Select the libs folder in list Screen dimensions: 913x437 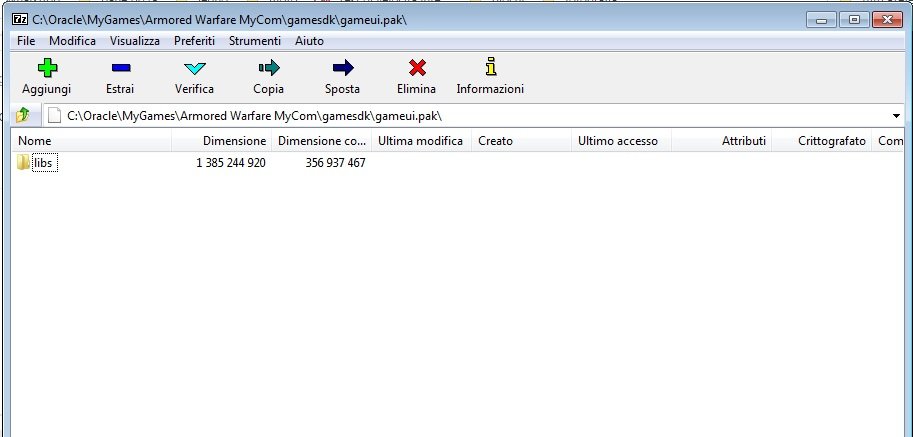43,163
